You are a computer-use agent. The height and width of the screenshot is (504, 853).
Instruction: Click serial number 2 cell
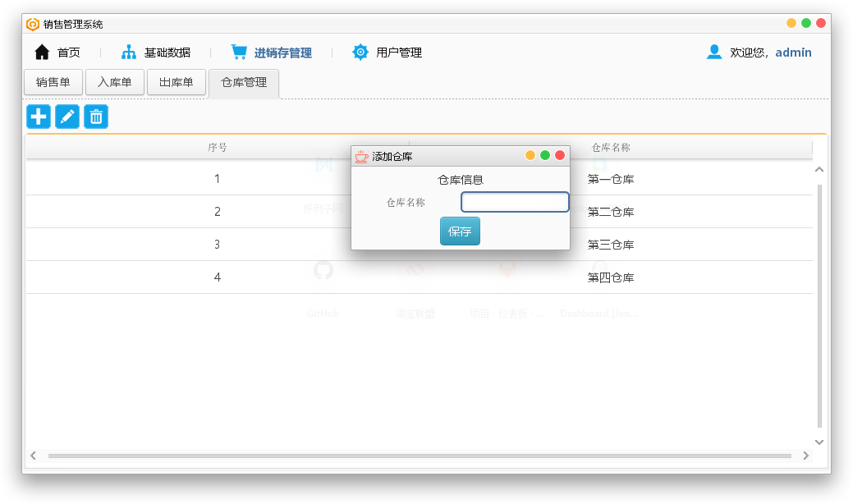217,212
